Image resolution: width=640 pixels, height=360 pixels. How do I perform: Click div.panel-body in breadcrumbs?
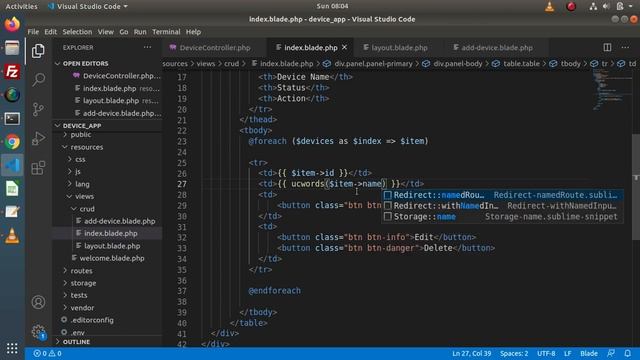click(457, 64)
